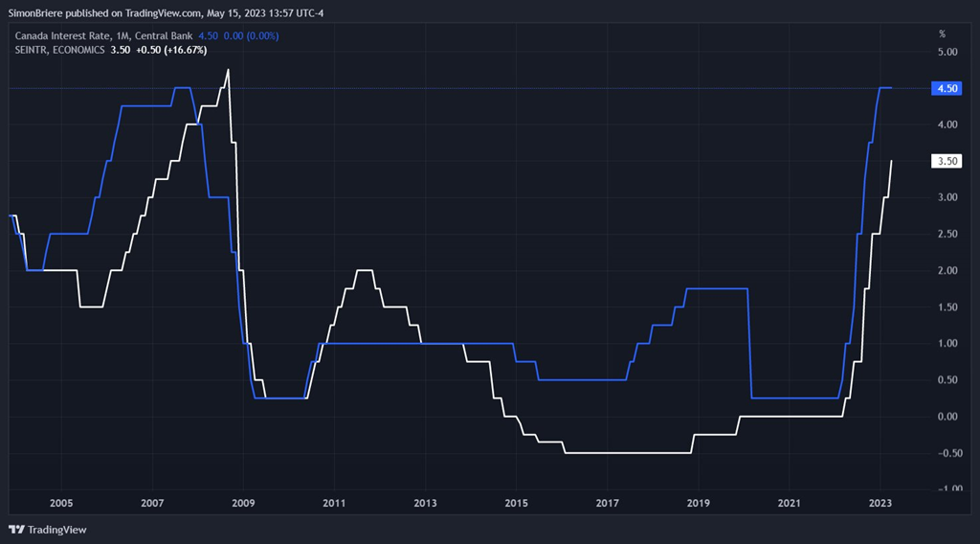Select 2017 on the time axis
This screenshot has width=980, height=544.
(x=607, y=503)
